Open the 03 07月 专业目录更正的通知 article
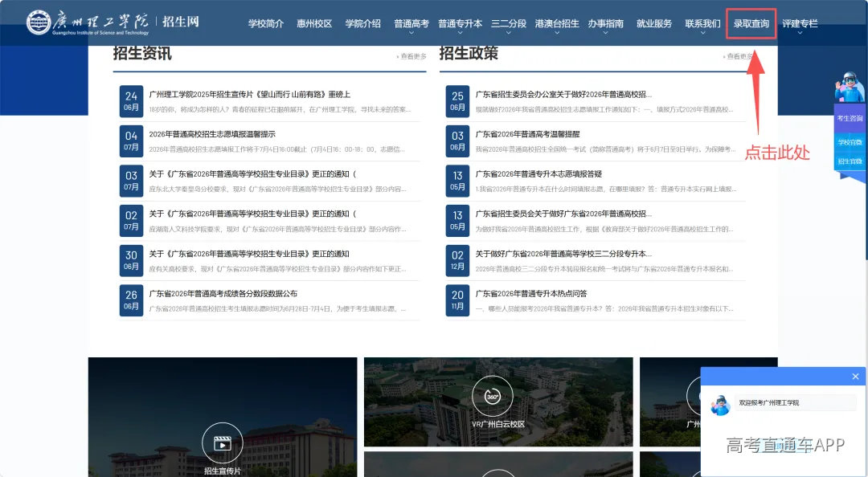The image size is (868, 477). pyautogui.click(x=252, y=174)
